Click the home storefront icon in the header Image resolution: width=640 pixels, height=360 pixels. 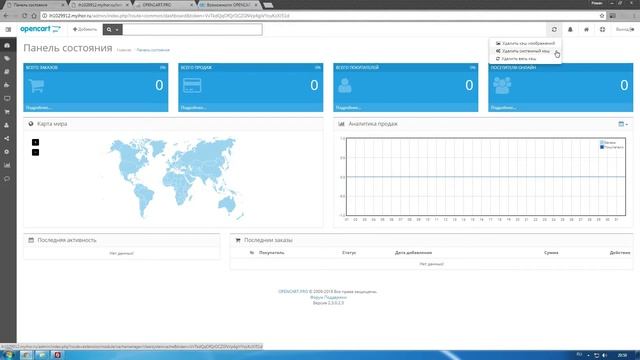click(586, 29)
